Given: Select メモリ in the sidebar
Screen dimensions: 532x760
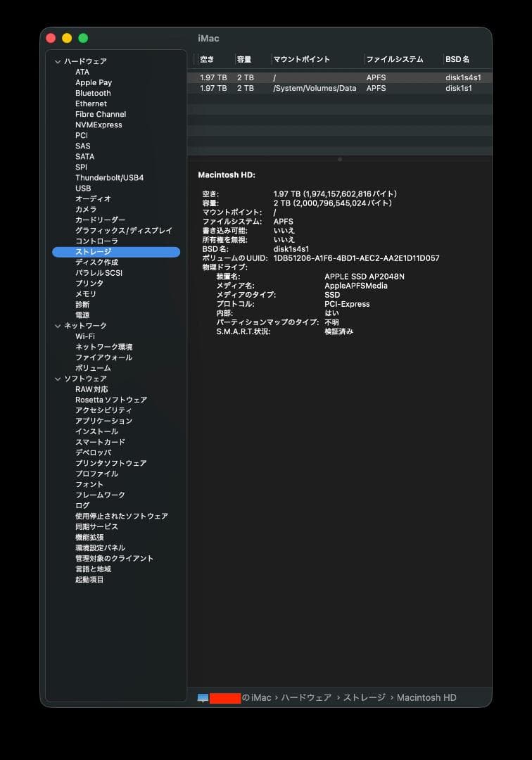Looking at the screenshot, I should pyautogui.click(x=86, y=294).
